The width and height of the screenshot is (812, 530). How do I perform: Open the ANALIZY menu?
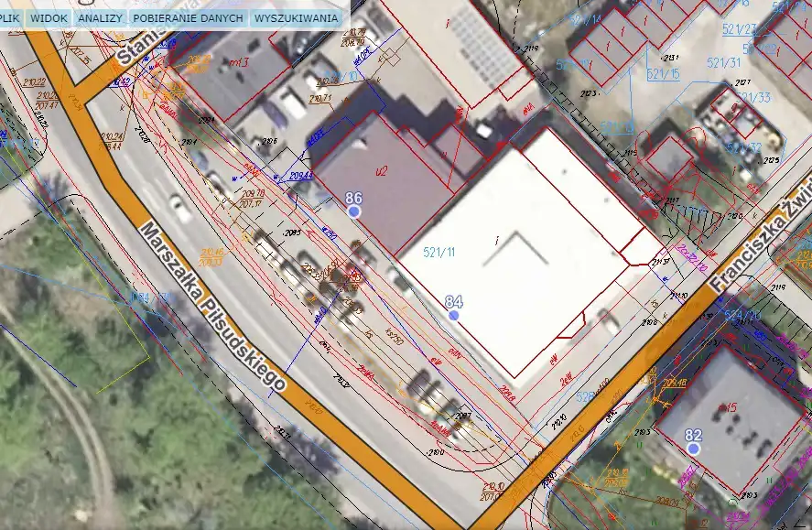(x=100, y=17)
